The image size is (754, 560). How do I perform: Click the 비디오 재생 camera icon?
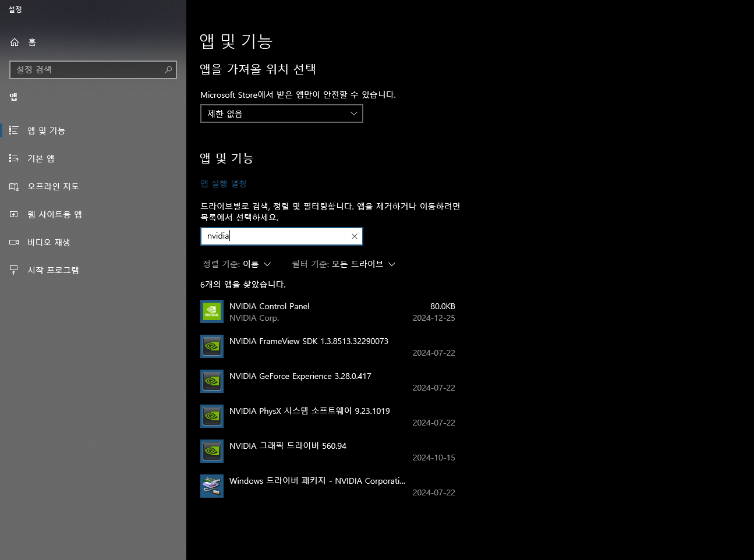(14, 242)
